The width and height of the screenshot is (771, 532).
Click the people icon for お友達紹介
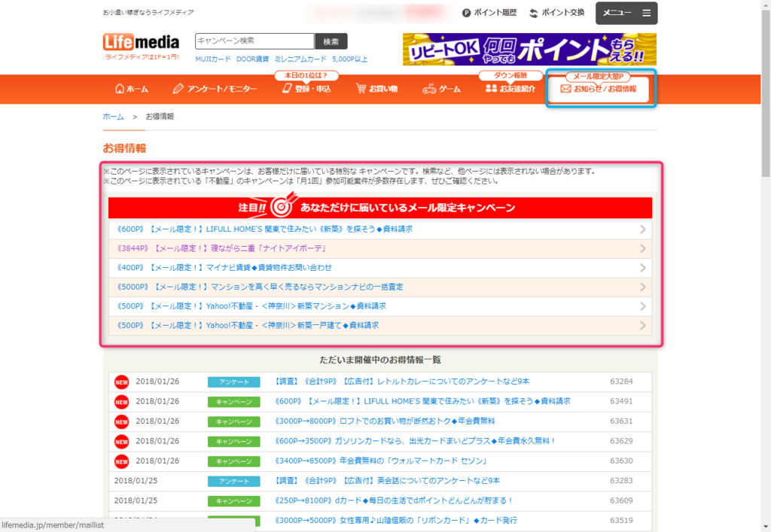(491, 89)
